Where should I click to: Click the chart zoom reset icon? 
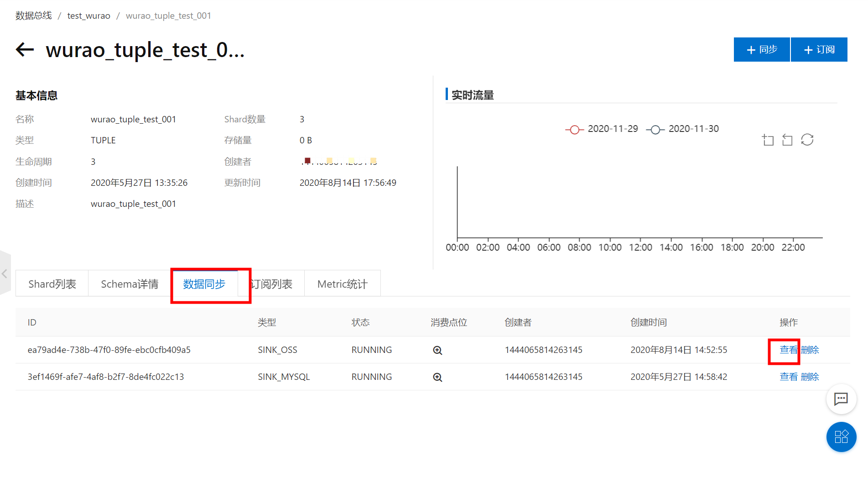click(x=787, y=140)
